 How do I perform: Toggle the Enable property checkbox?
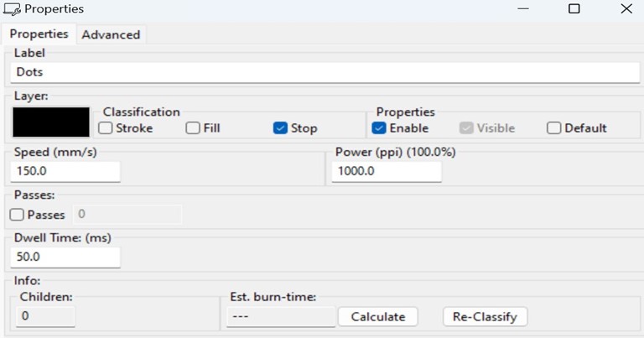tap(379, 128)
